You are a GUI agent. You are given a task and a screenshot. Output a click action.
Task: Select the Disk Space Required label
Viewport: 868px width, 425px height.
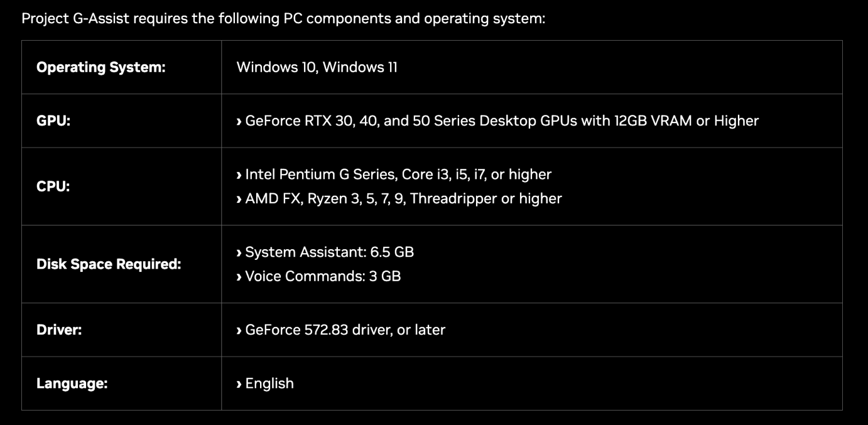tap(109, 264)
